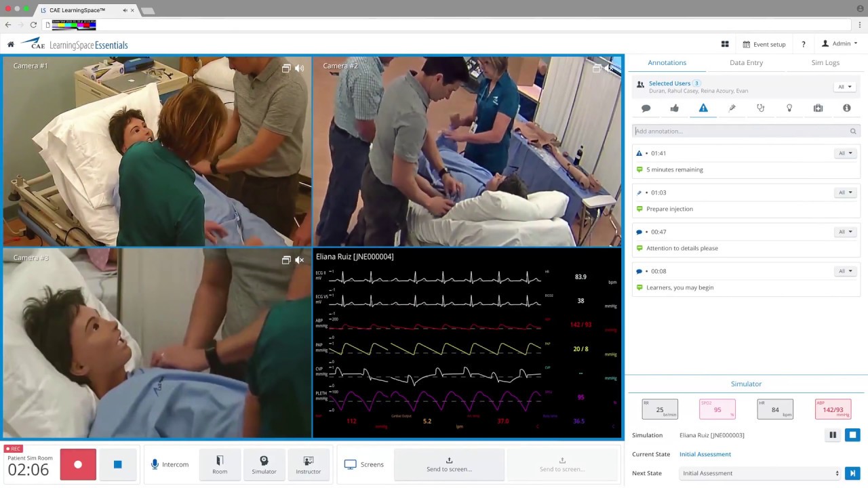Select the thumbs-up annotation icon
Screen dimensions: 868x488
674,108
